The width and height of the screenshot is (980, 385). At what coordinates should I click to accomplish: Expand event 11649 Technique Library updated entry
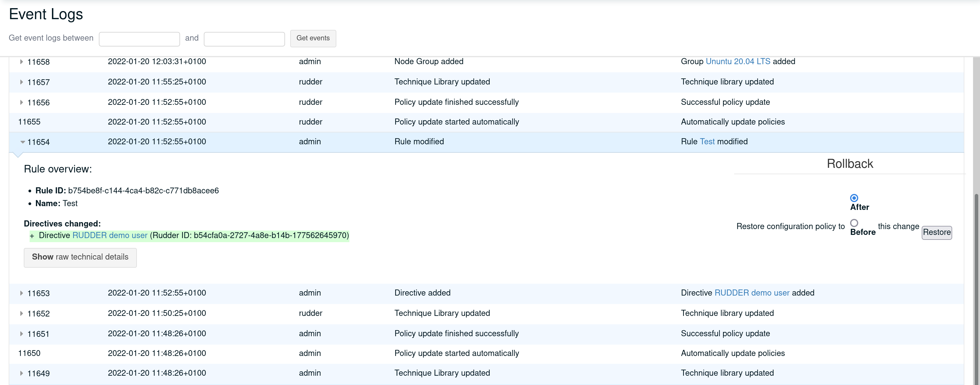click(22, 374)
